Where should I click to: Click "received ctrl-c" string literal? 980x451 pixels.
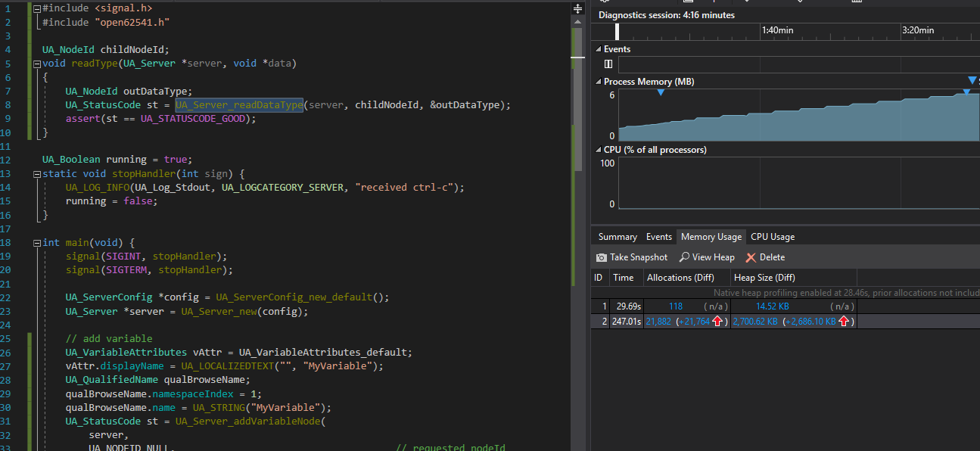pyautogui.click(x=406, y=188)
